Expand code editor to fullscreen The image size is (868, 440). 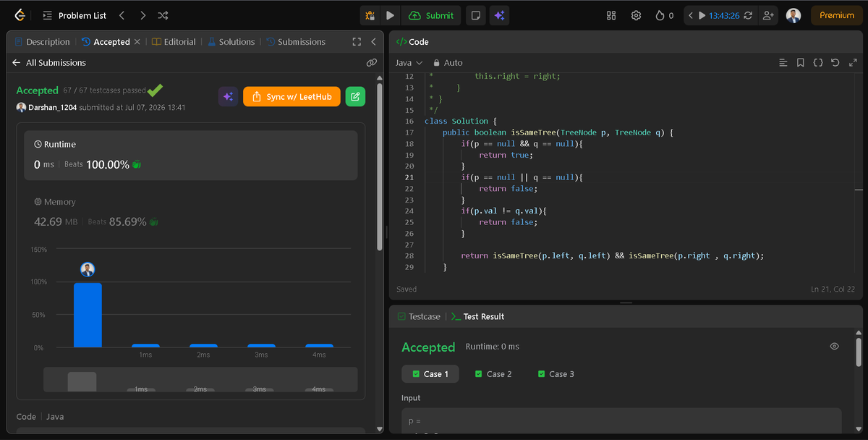coord(853,63)
